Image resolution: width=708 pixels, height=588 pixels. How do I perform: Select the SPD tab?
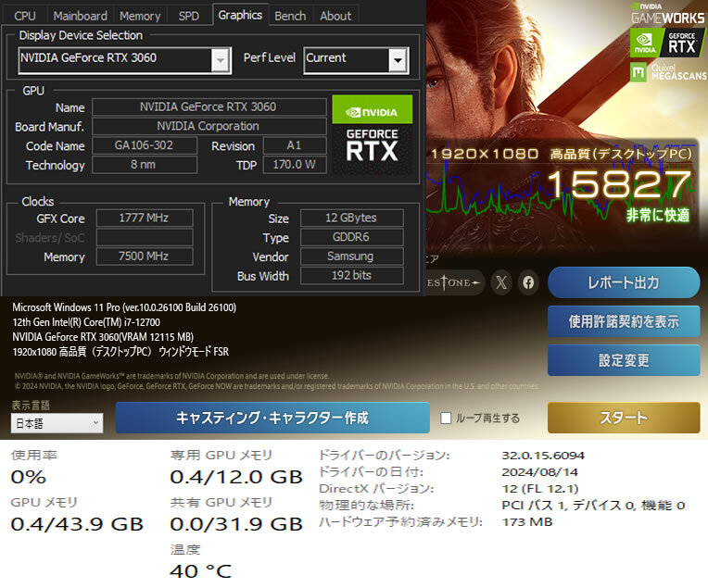click(188, 16)
